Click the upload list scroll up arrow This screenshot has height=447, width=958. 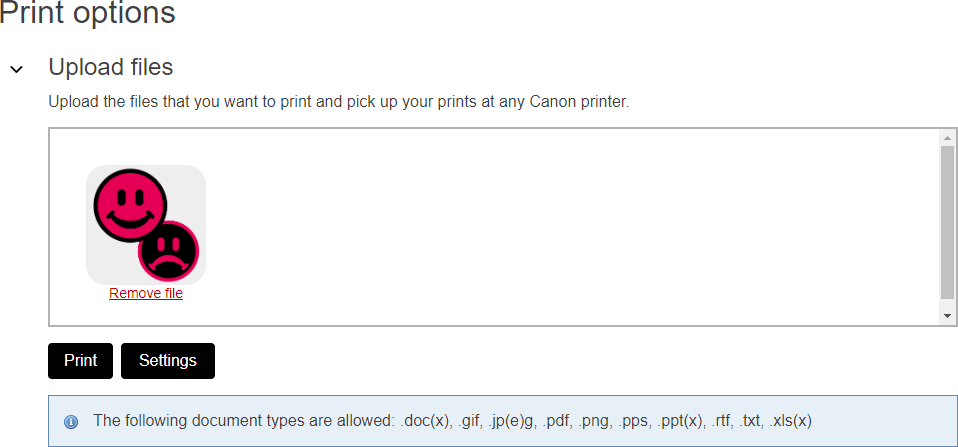tap(948, 137)
